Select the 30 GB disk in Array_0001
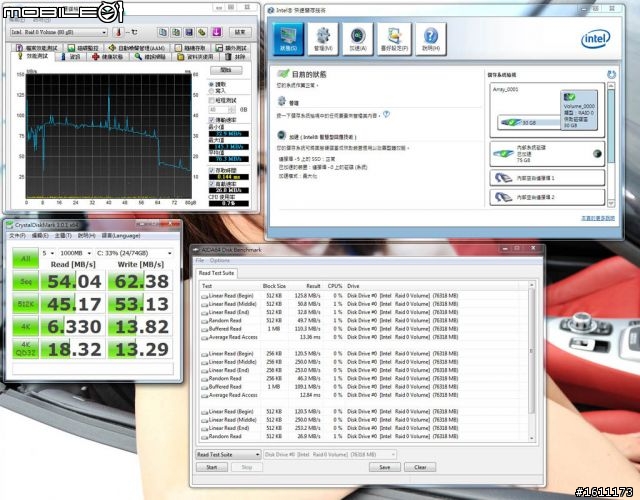The height and width of the screenshot is (500, 640). coord(529,122)
